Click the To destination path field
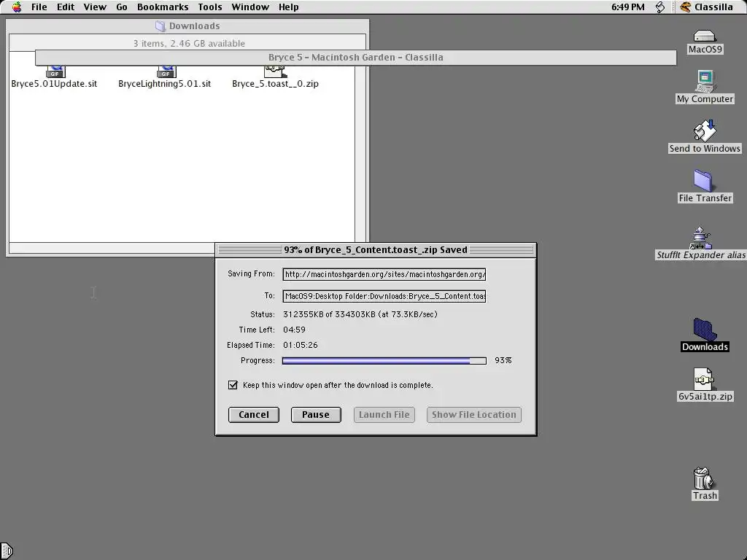Viewport: 747px width, 560px height. click(x=384, y=296)
